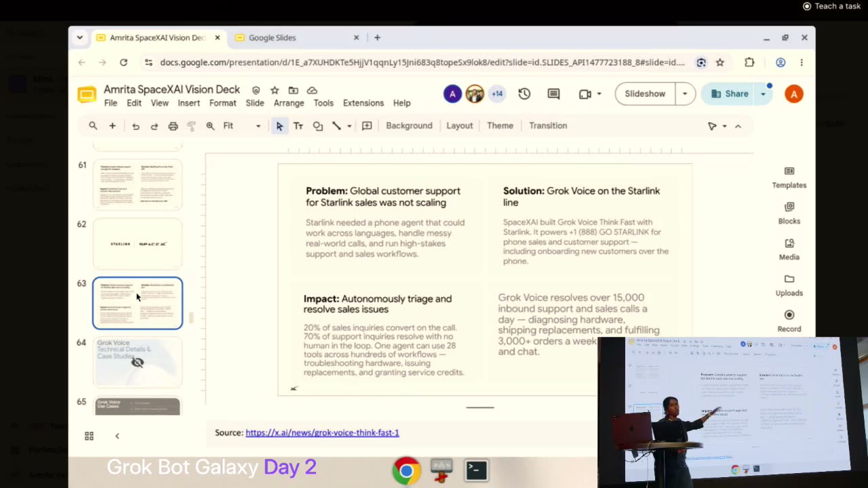Image resolution: width=868 pixels, height=488 pixels.
Task: Click the Layout toolbar button
Action: pos(460,125)
